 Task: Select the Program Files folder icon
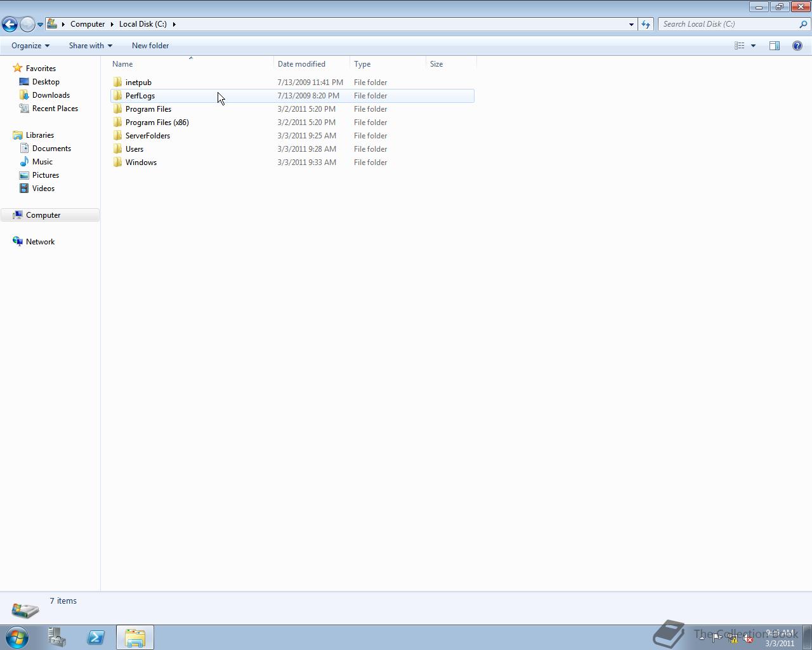[x=117, y=109]
